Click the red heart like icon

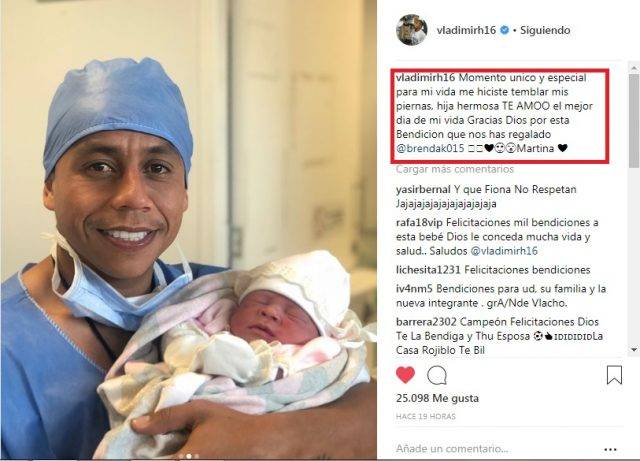tap(405, 375)
